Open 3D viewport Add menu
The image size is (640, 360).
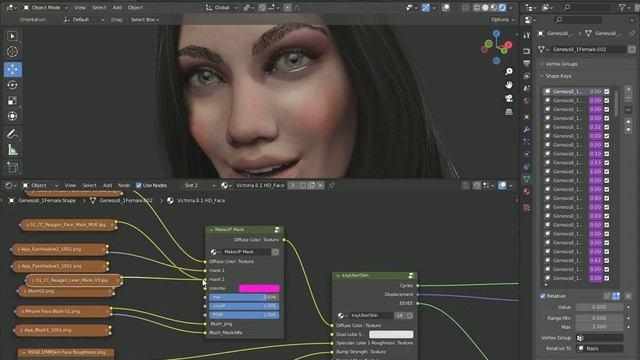[117, 7]
